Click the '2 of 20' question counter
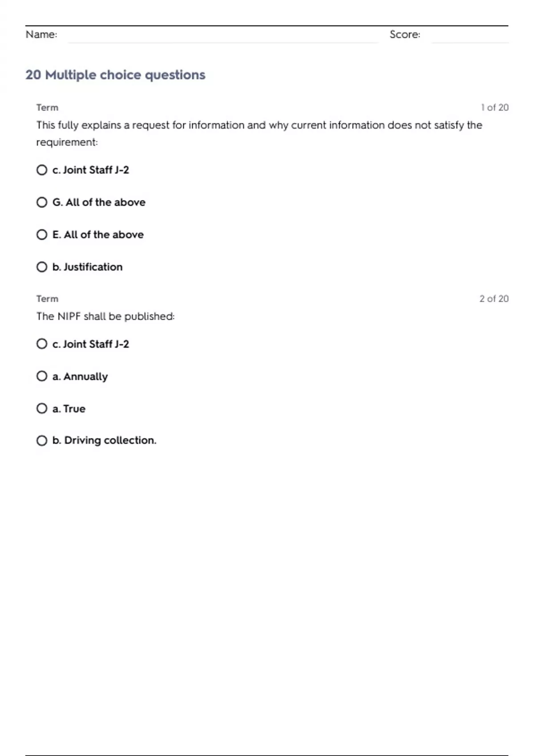 tap(494, 299)
